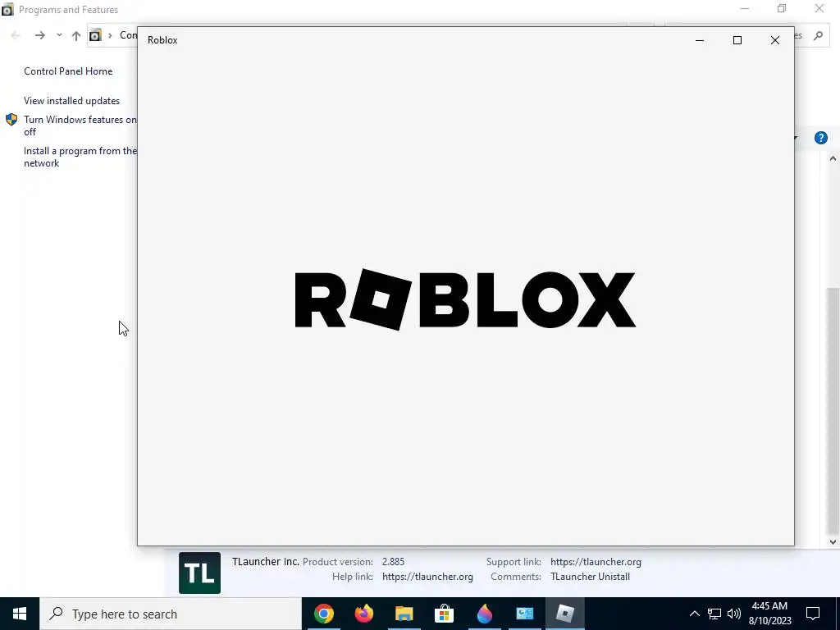Minimize the Roblox window
Image resolution: width=840 pixels, height=630 pixels.
point(699,40)
